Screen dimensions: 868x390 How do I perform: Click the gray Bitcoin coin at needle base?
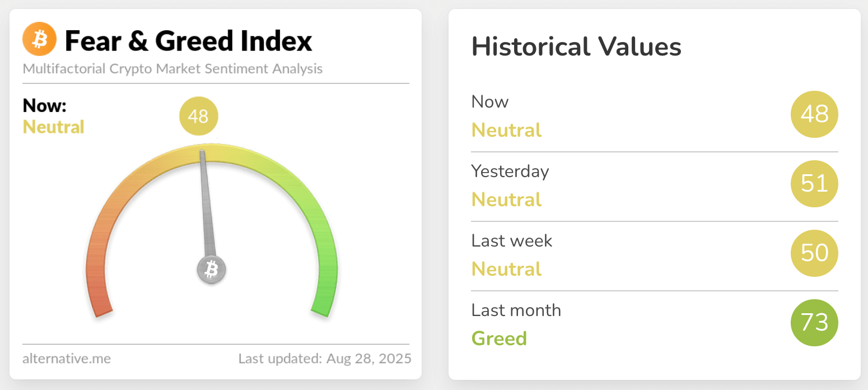point(211,270)
